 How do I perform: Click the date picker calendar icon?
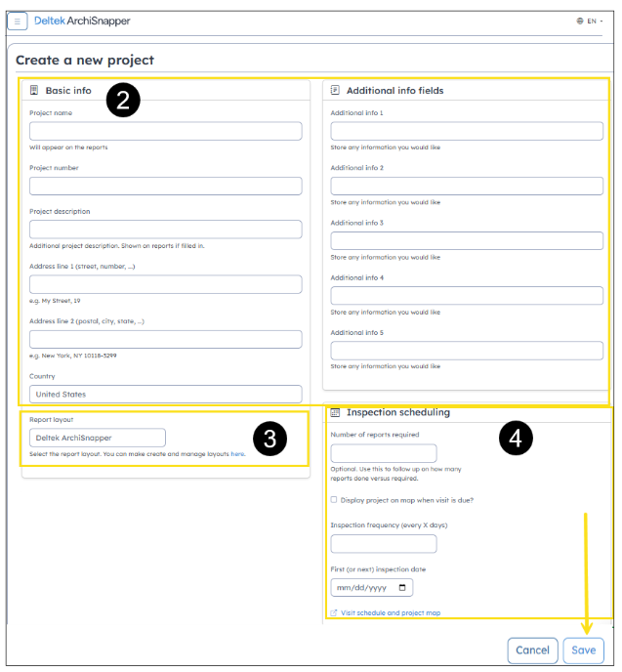pyautogui.click(x=402, y=587)
